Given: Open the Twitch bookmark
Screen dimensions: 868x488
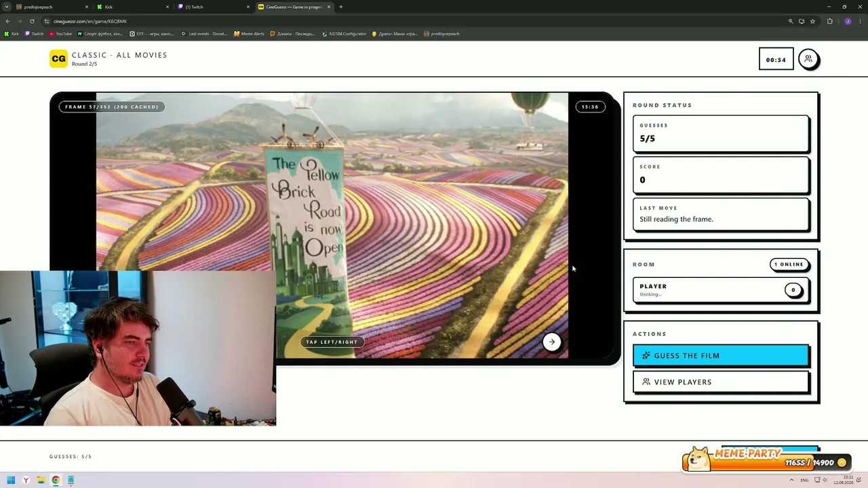Looking at the screenshot, I should coord(34,33).
